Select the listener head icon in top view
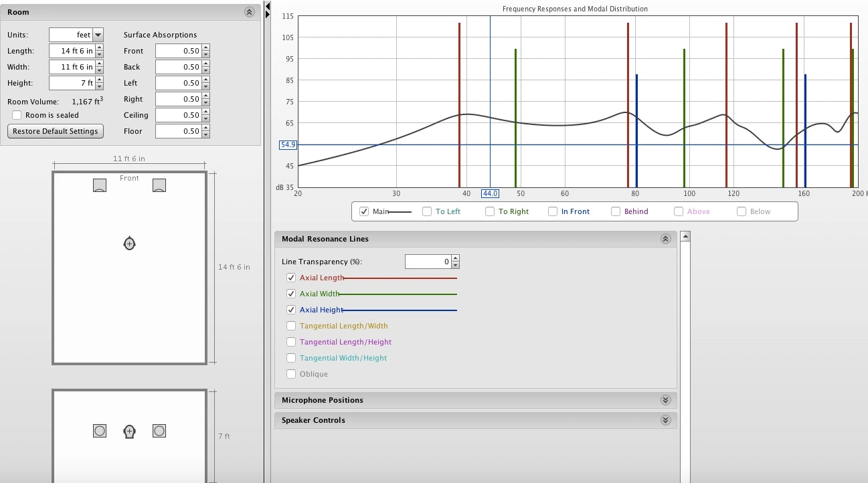Image resolution: width=868 pixels, height=483 pixels. (129, 244)
